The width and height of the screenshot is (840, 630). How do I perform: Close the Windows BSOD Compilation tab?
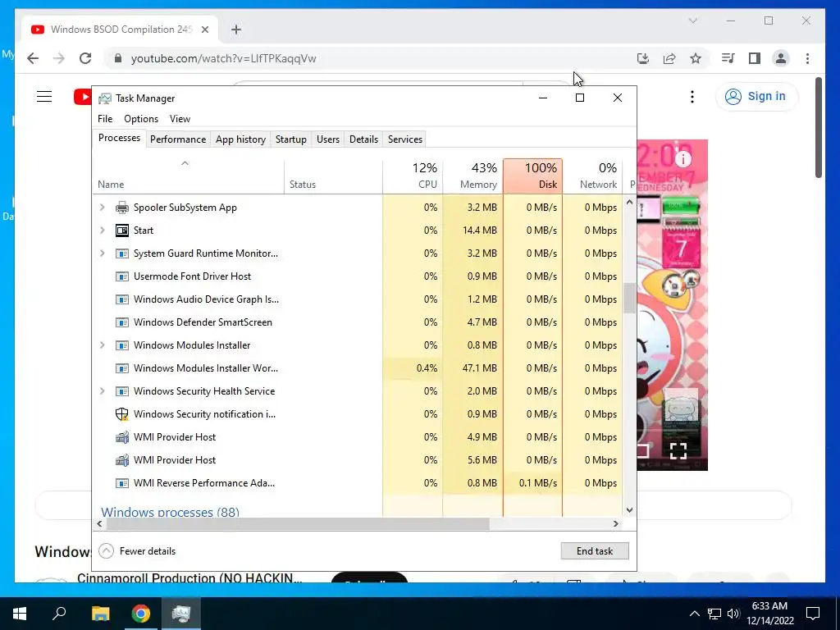coord(204,30)
